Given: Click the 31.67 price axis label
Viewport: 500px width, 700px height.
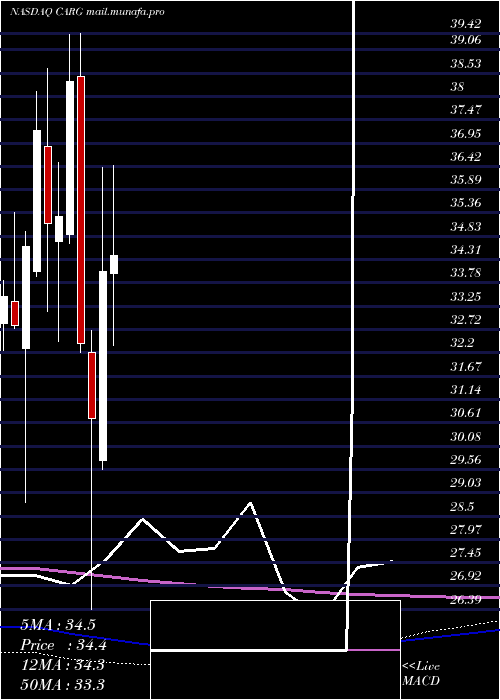Looking at the screenshot, I should (466, 366).
